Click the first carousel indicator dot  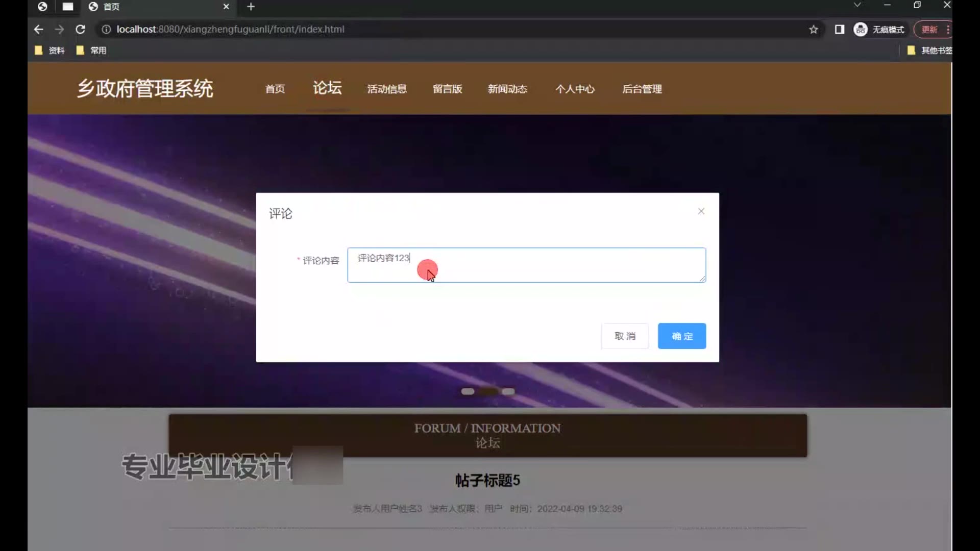[x=468, y=391]
